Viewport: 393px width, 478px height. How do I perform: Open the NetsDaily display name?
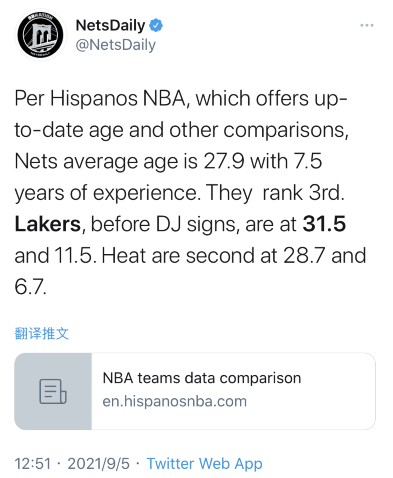point(110,25)
